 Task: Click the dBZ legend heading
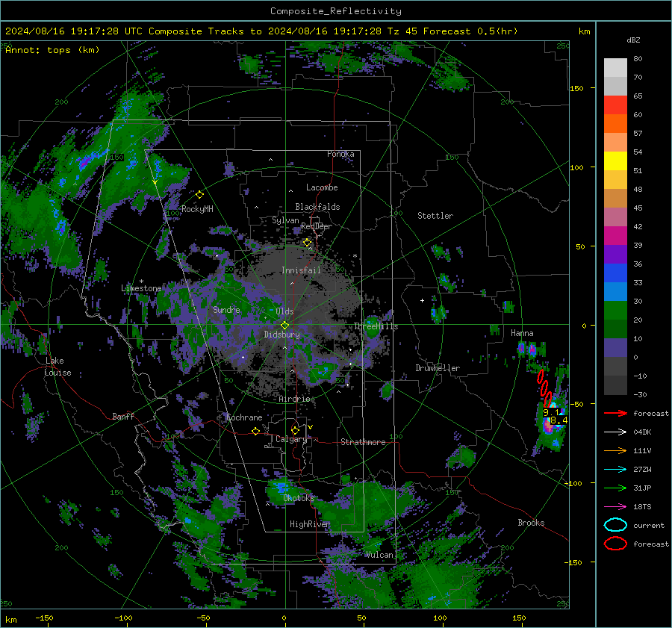coord(633,40)
